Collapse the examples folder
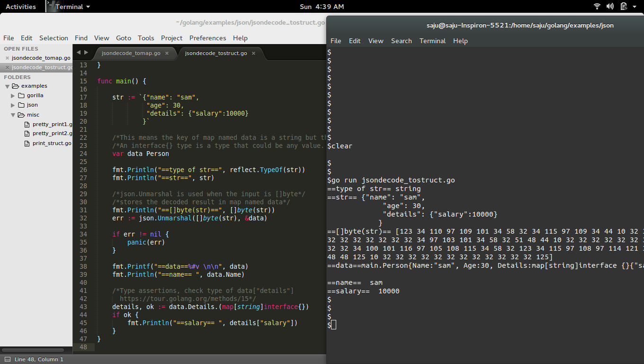The height and width of the screenshot is (364, 644). [x=7, y=86]
